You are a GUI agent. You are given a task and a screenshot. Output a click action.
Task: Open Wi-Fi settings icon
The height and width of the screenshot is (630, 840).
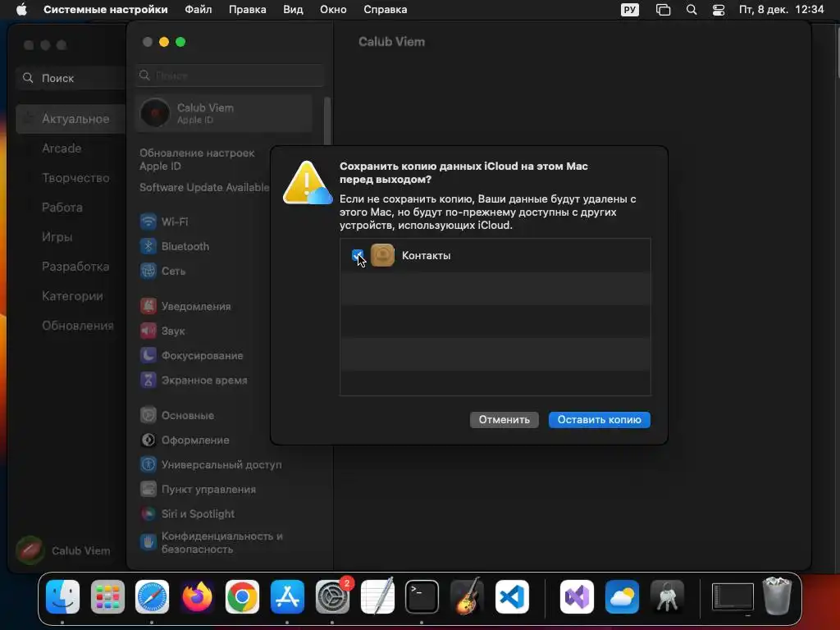[148, 221]
